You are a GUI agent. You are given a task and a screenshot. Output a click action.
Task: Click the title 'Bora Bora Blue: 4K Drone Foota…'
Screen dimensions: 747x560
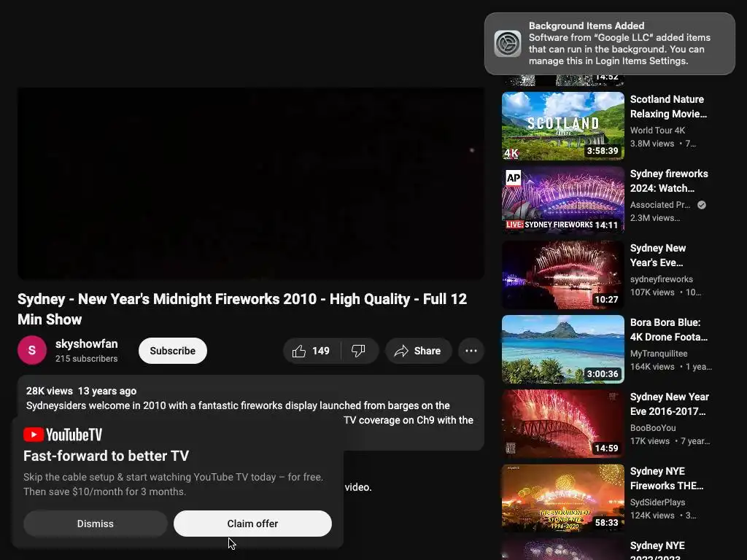click(x=669, y=330)
